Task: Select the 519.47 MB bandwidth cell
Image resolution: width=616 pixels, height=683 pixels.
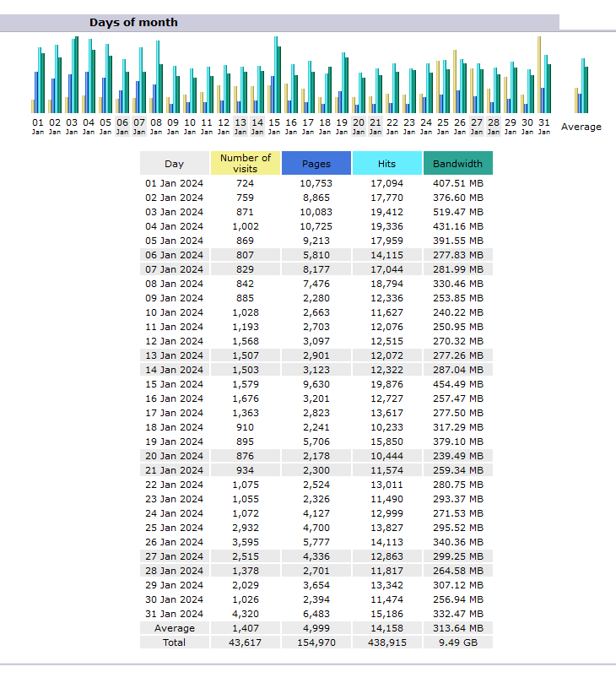Action: 457,212
